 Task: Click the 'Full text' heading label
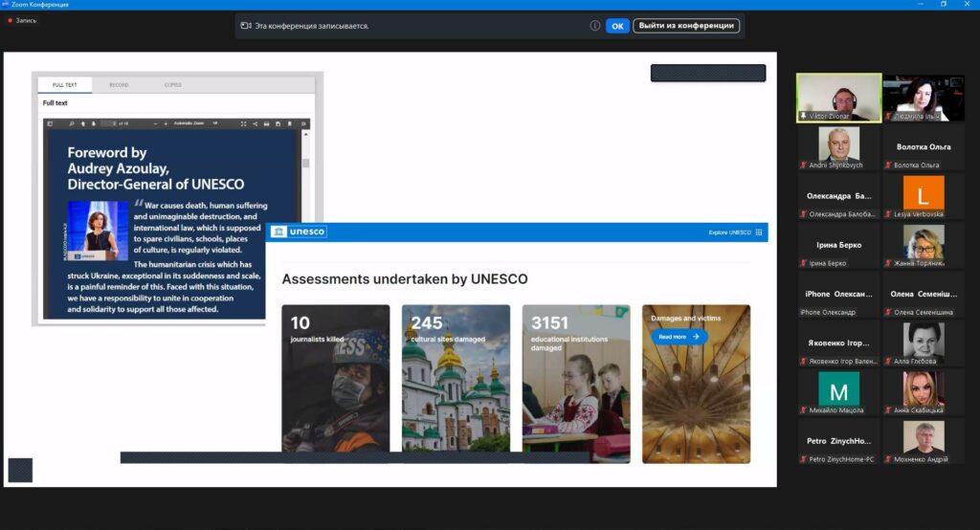(55, 103)
